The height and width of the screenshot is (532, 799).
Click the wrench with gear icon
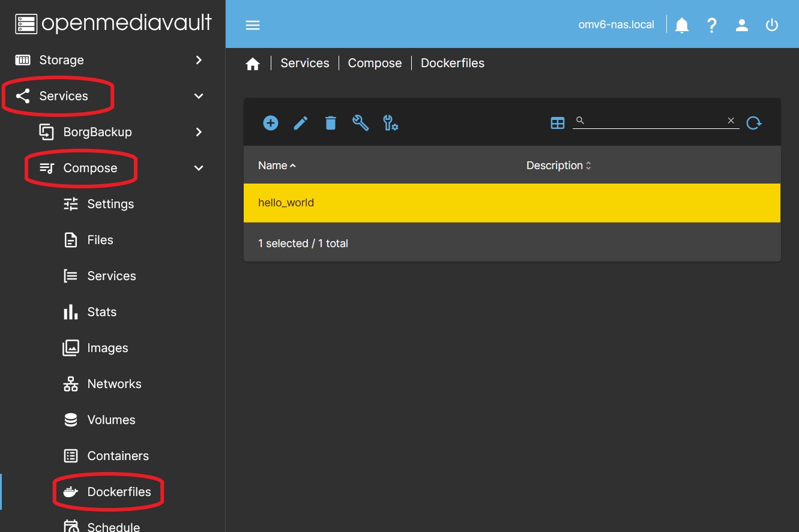tap(391, 123)
